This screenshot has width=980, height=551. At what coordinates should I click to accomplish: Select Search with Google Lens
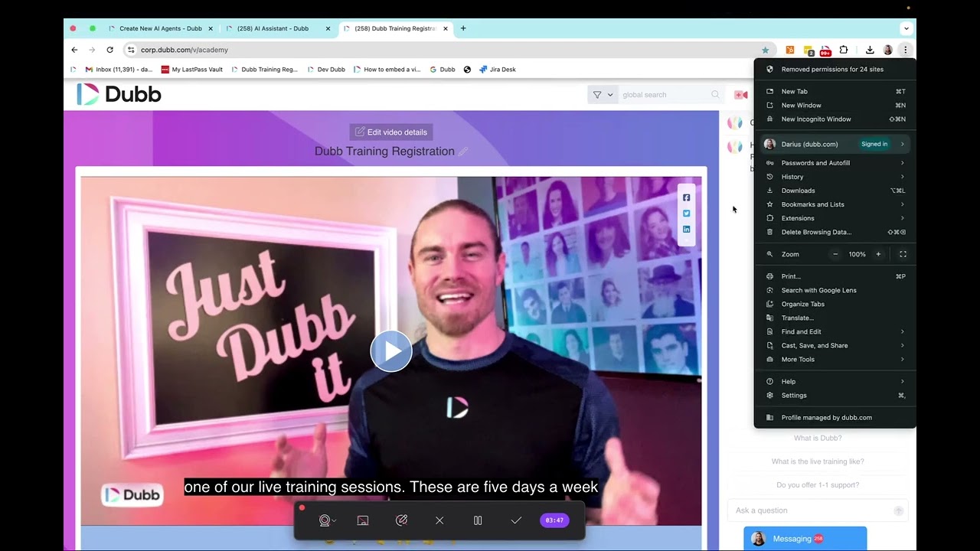[x=835, y=290]
